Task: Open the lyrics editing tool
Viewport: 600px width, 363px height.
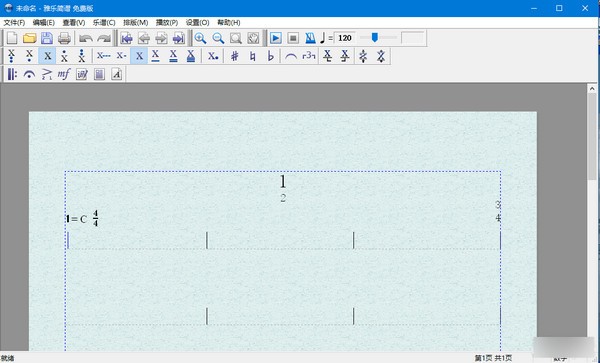Action: click(x=82, y=74)
